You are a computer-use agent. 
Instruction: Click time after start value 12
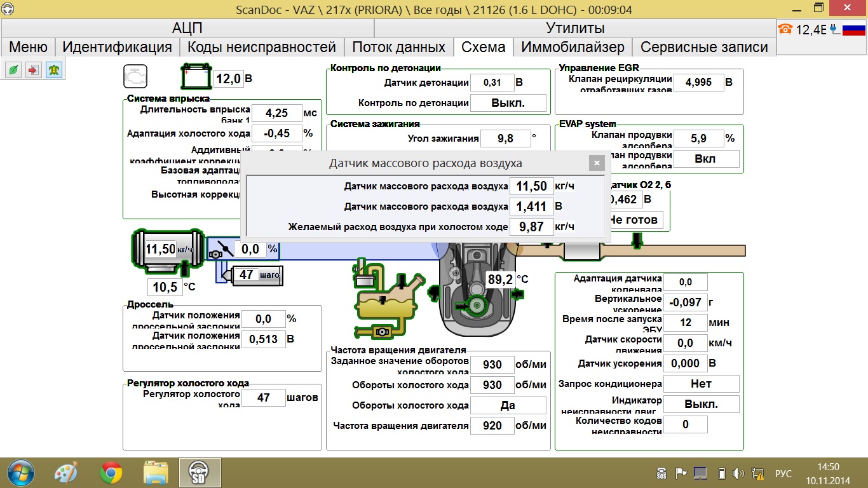(685, 323)
